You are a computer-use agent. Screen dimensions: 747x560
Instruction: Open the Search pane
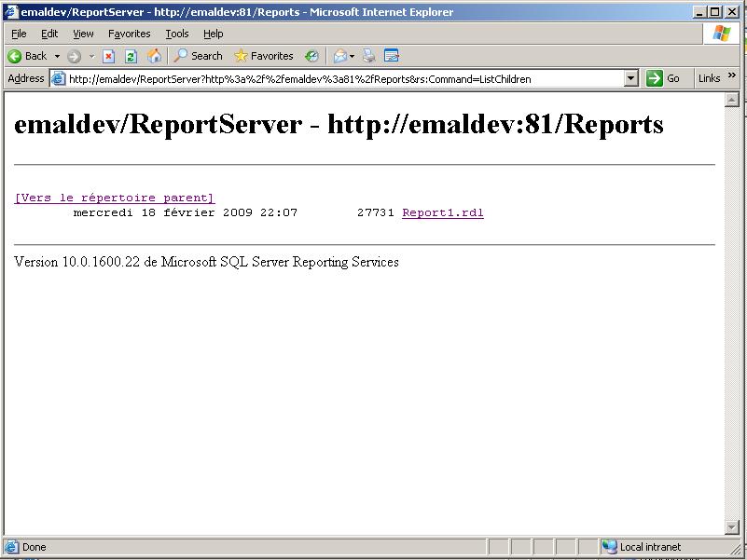click(198, 56)
